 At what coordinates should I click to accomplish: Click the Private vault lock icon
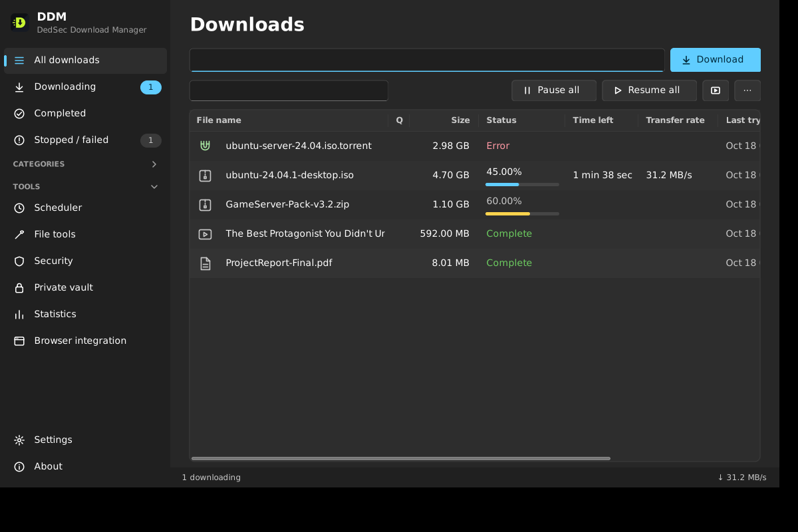point(19,288)
